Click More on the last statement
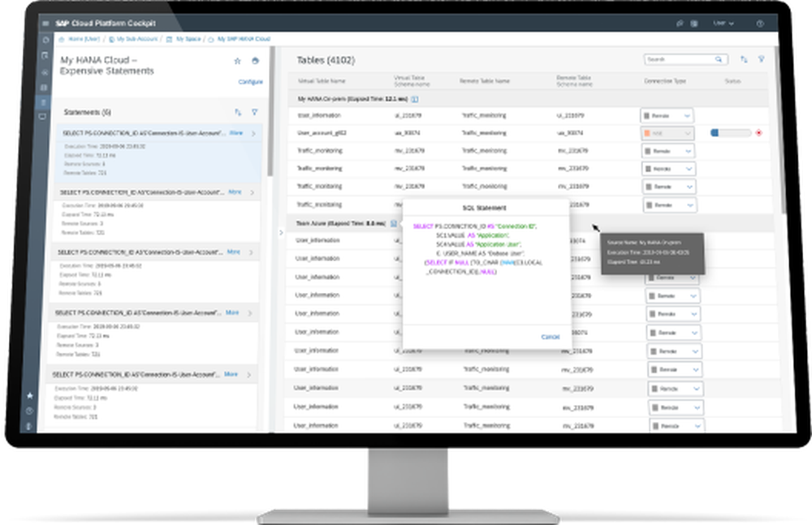 [x=231, y=374]
